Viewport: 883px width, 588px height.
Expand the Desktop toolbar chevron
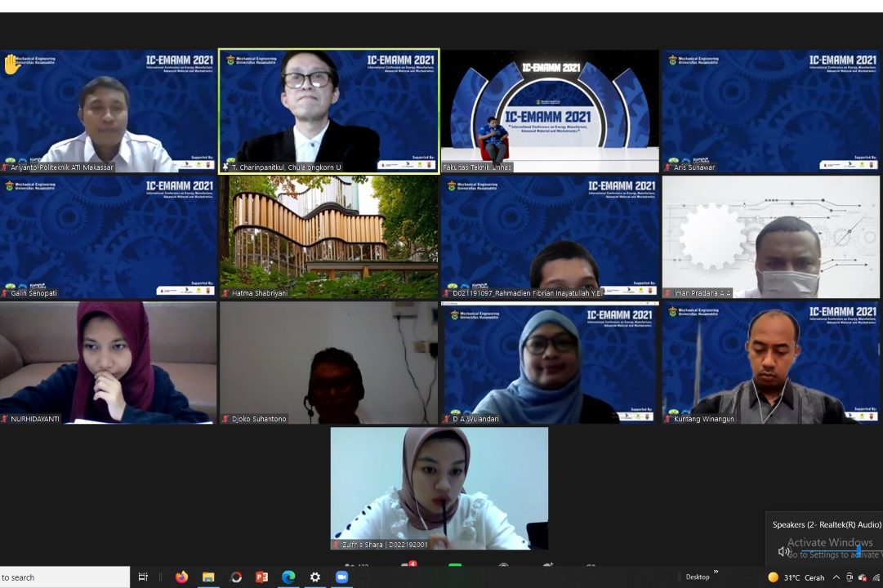717,573
